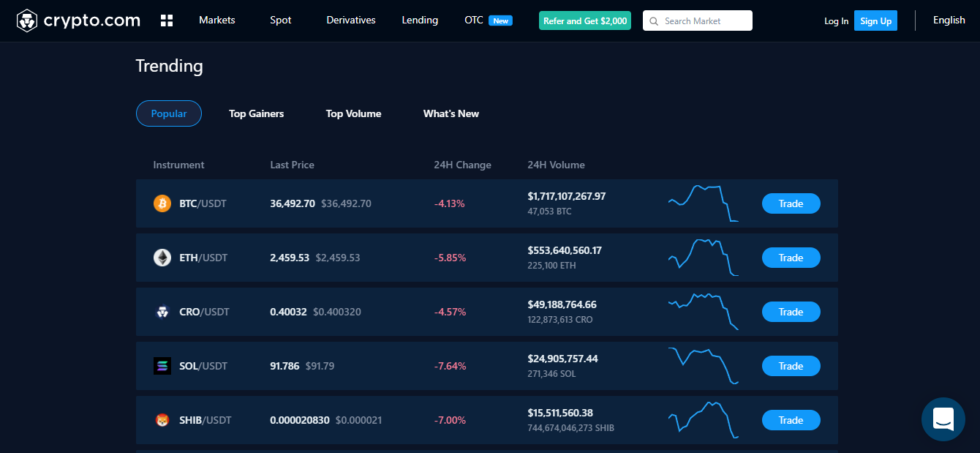
Task: Click the Trending section heading
Action: pos(169,66)
